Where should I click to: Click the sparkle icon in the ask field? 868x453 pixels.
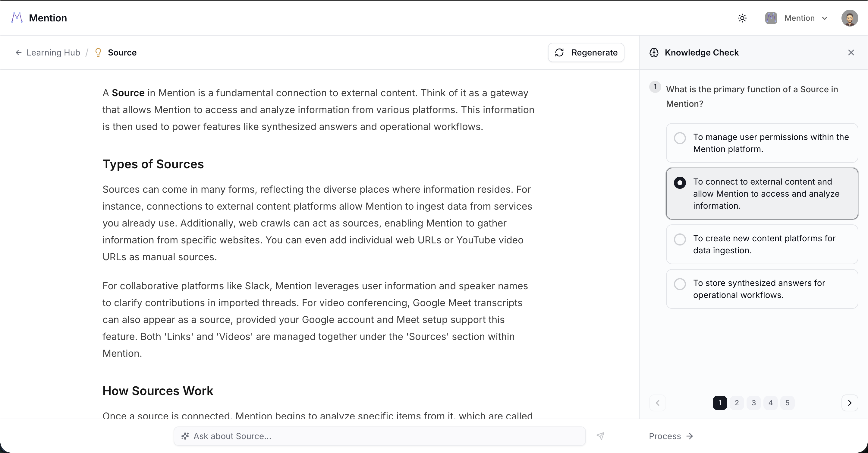coord(185,436)
